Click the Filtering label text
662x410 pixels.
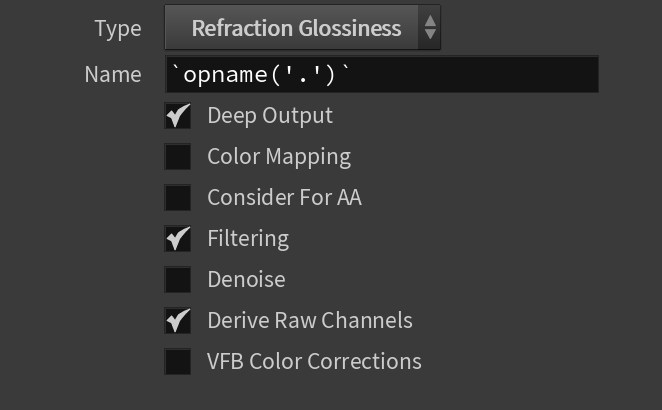coord(248,239)
